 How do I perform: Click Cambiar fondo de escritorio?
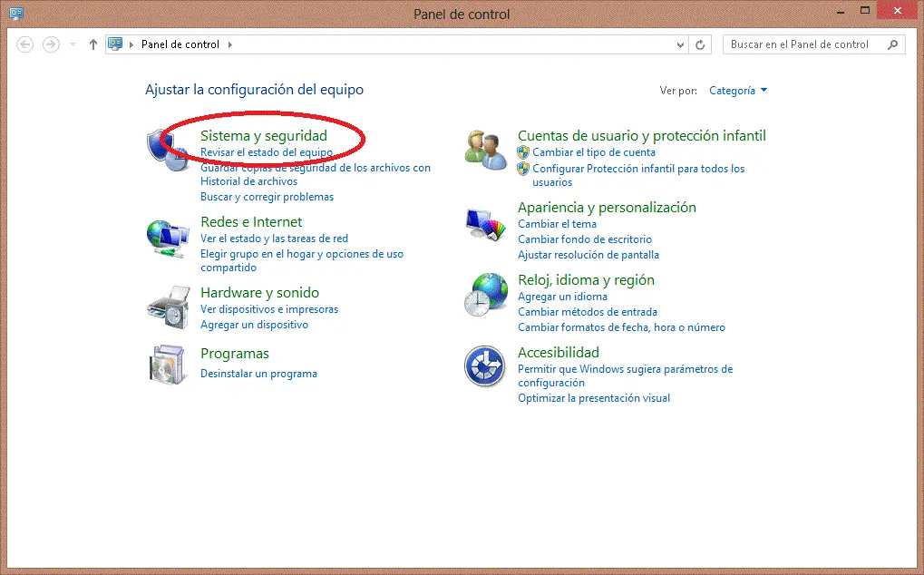[x=585, y=239]
